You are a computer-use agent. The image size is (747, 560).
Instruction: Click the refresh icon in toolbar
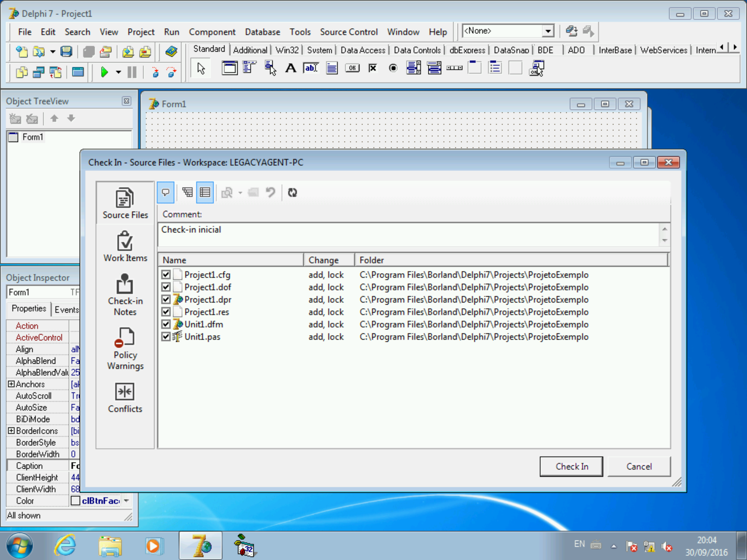pos(293,192)
